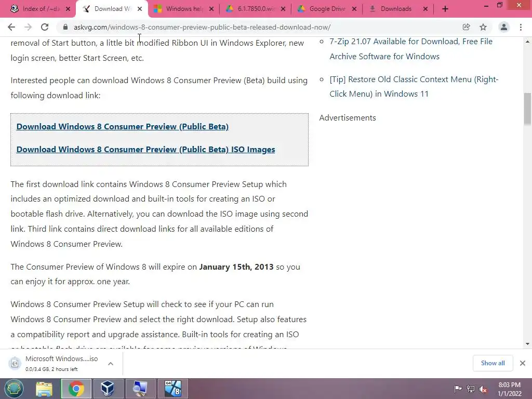Click the forward navigation arrow
Image resolution: width=532 pixels, height=399 pixels.
28,27
